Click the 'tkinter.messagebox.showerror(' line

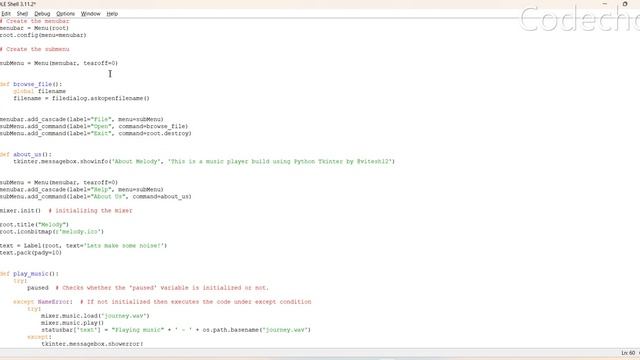click(x=92, y=344)
